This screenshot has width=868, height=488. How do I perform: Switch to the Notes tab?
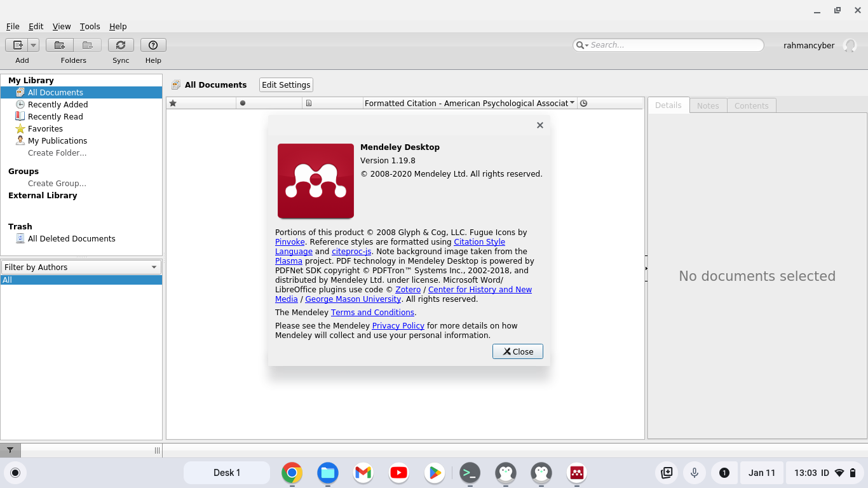(708, 105)
